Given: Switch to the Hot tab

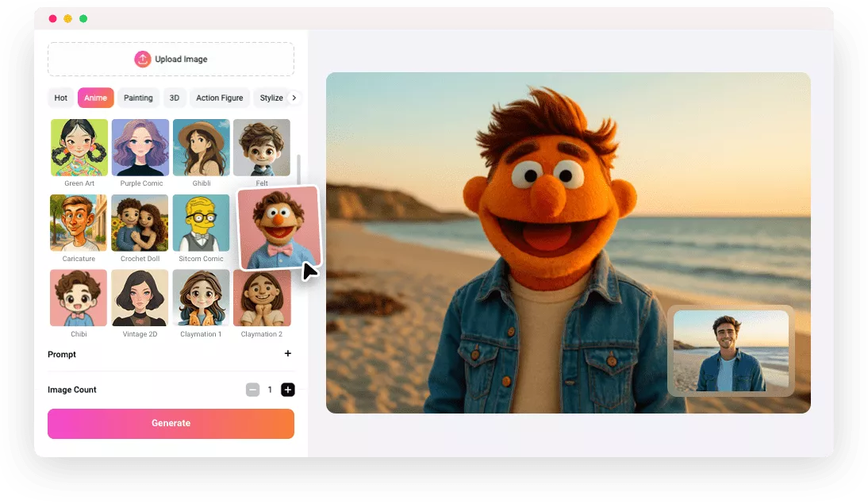Looking at the screenshot, I should tap(60, 98).
